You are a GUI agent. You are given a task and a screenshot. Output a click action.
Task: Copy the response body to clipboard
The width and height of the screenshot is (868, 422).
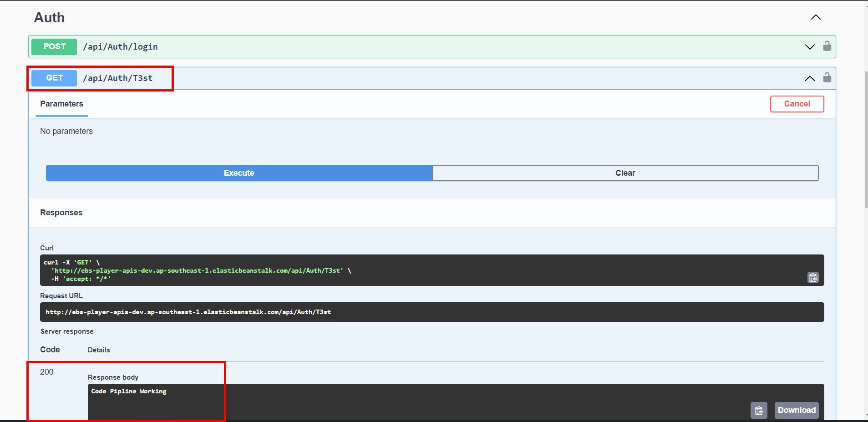click(x=759, y=410)
